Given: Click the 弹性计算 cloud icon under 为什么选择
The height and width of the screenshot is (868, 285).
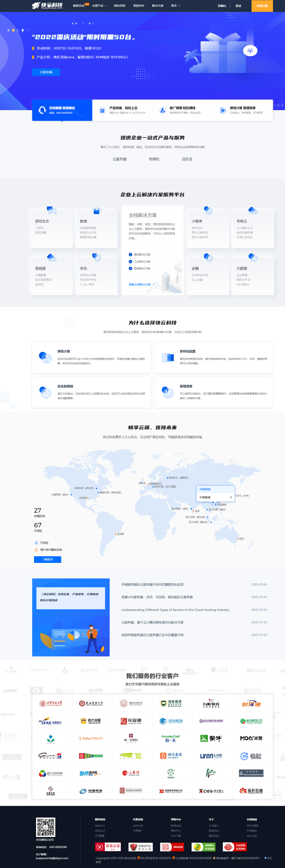Looking at the screenshot, I should [45, 357].
